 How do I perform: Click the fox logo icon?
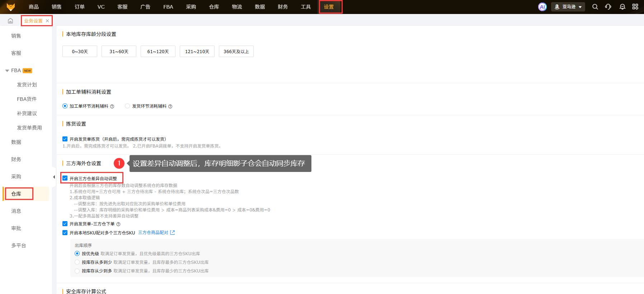click(x=11, y=7)
